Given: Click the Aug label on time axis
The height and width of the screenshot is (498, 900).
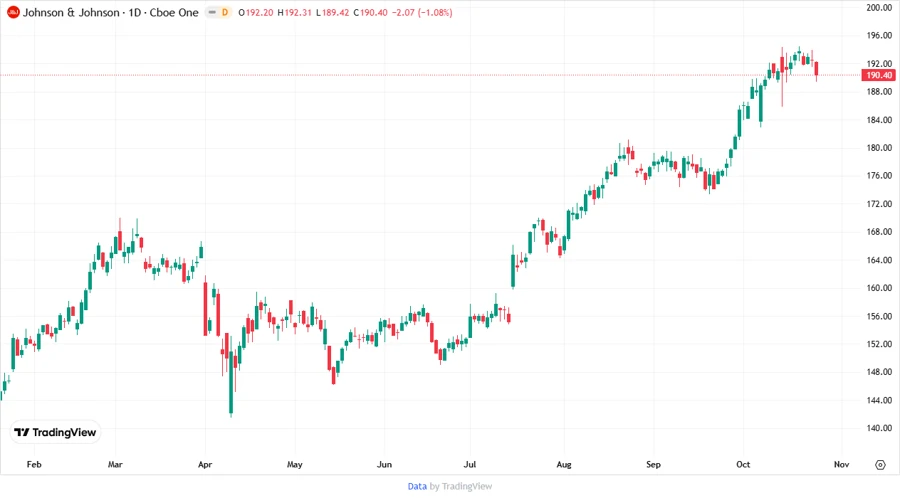Looking at the screenshot, I should pos(564,464).
